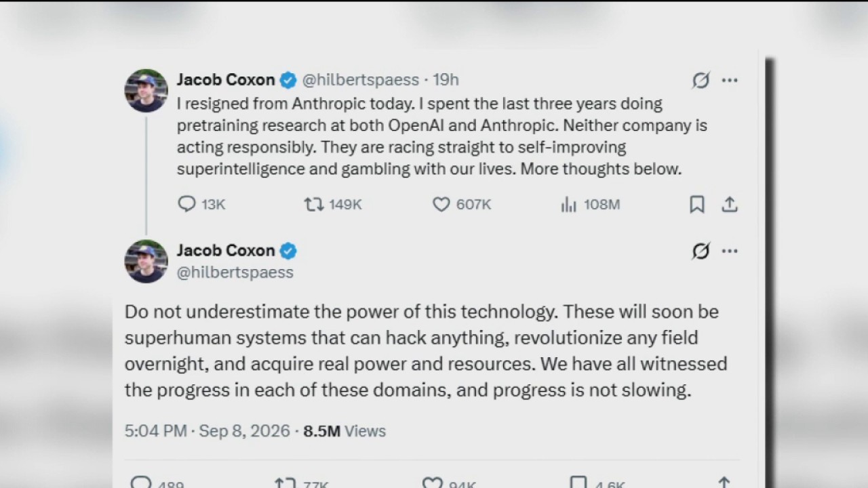Screen dimensions: 868x488
Task: Click the verified badge beside first Jacob Coxon
Action: (x=288, y=80)
